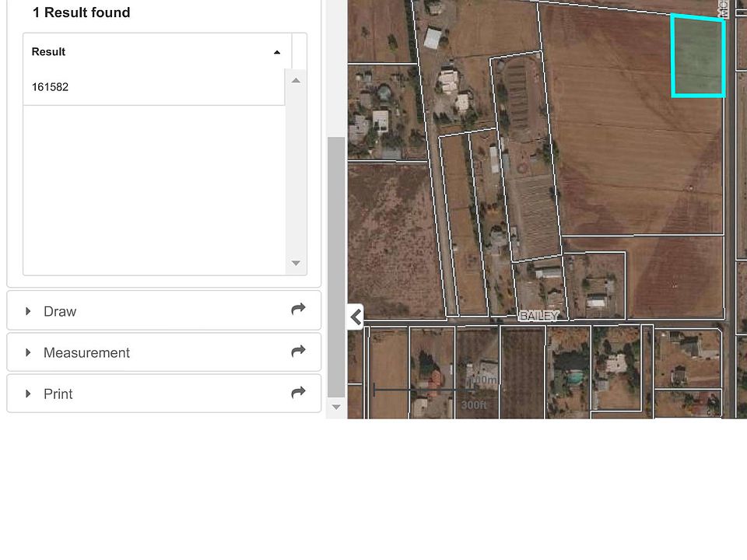Expand the Print section triangle

(x=29, y=394)
